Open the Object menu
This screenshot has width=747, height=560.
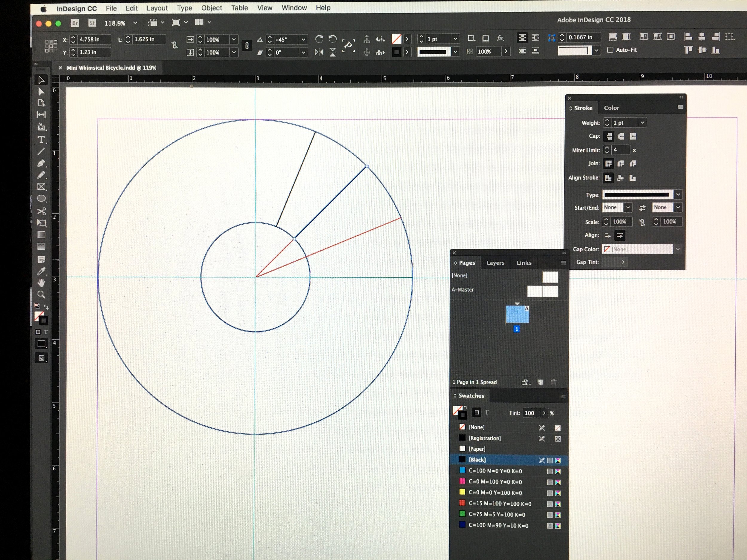pyautogui.click(x=212, y=8)
